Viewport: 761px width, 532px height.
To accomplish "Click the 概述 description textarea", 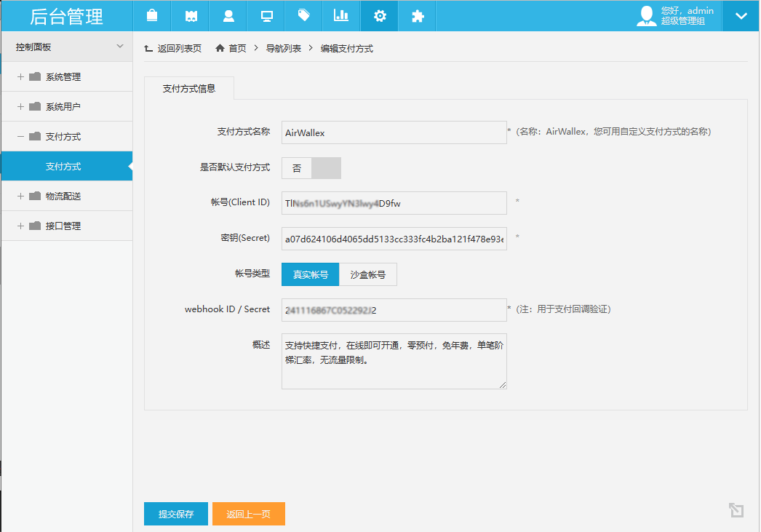I will click(394, 361).
